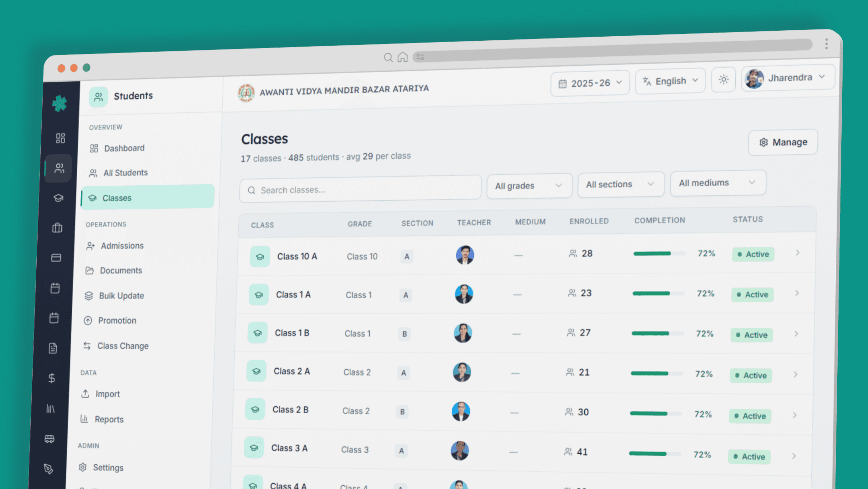The width and height of the screenshot is (868, 489).
Task: Toggle the light/dark theme sun button
Action: [723, 80]
